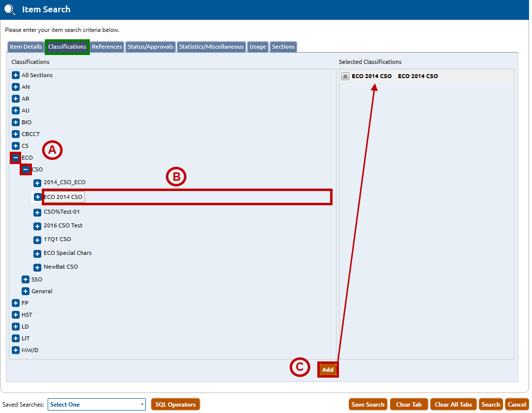The image size is (532, 413).
Task: Expand the 2014_CSO_ECO classification
Action: point(37,183)
